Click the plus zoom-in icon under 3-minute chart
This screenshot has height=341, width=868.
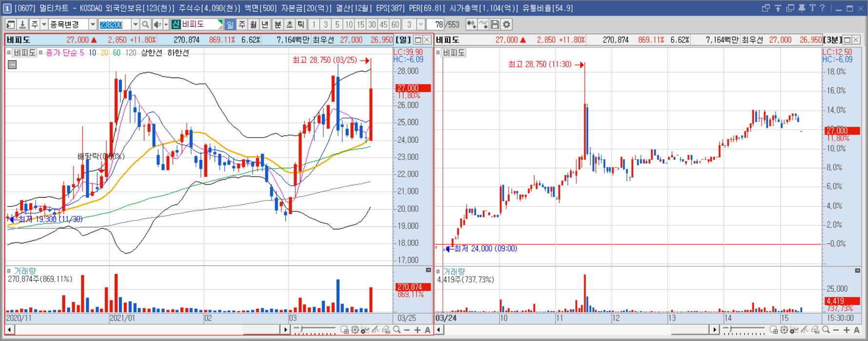point(847,330)
